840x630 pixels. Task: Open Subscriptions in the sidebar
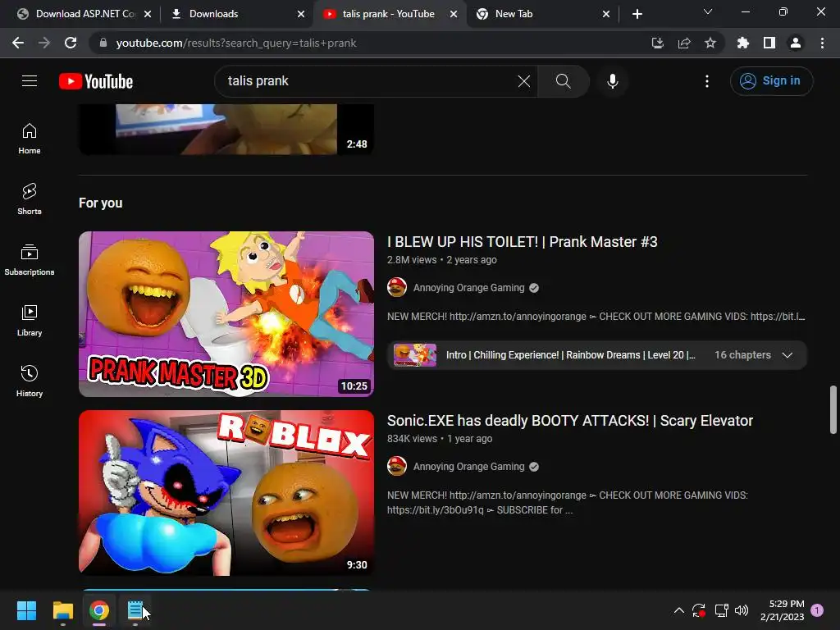(x=30, y=260)
